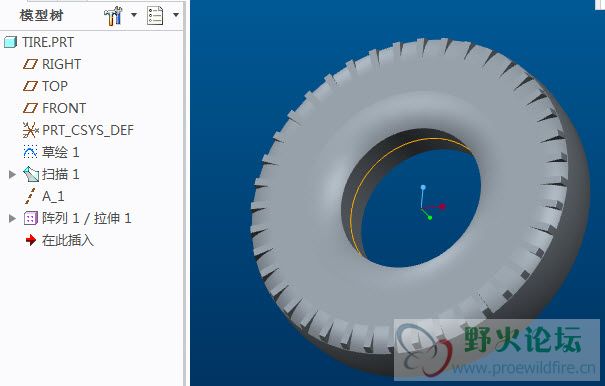
Task: Click the FRONT datum plane icon
Action: (x=30, y=108)
